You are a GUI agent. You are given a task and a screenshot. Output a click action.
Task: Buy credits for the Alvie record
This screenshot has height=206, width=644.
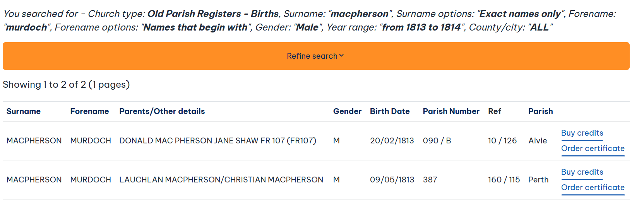tap(582, 133)
